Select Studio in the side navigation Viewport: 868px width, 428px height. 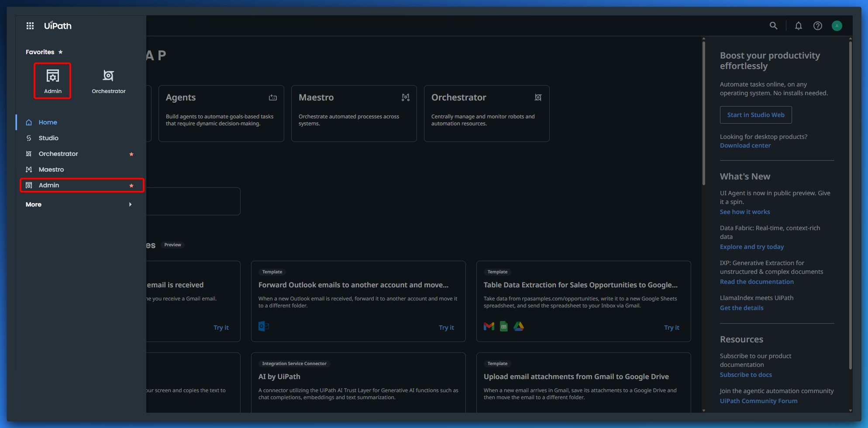pos(80,138)
